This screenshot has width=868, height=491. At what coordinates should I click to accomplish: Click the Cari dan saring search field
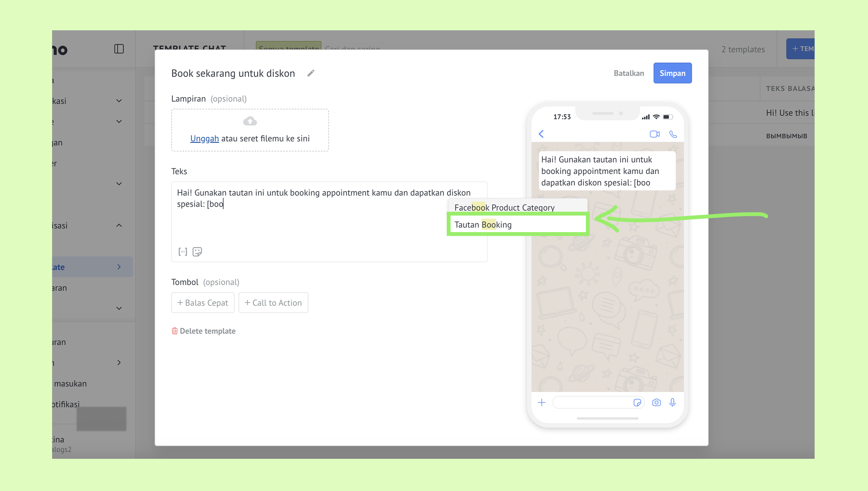pos(352,49)
